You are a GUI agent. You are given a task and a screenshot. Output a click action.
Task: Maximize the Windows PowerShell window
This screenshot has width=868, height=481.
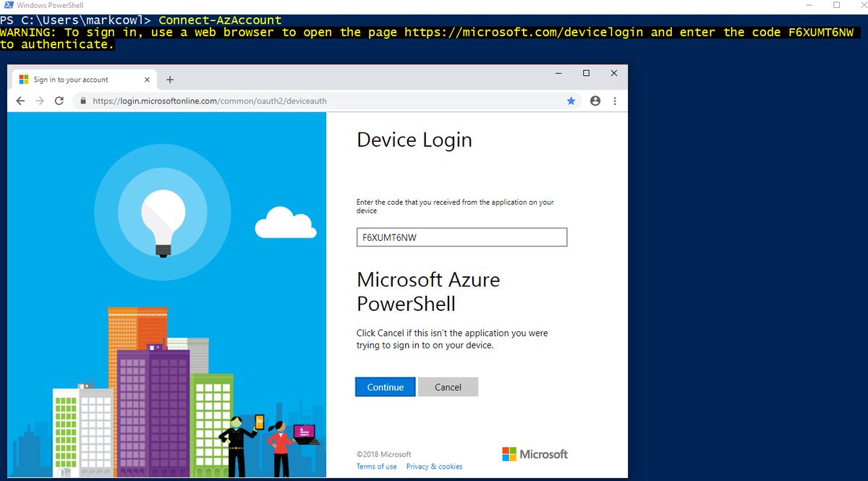tap(836, 5)
